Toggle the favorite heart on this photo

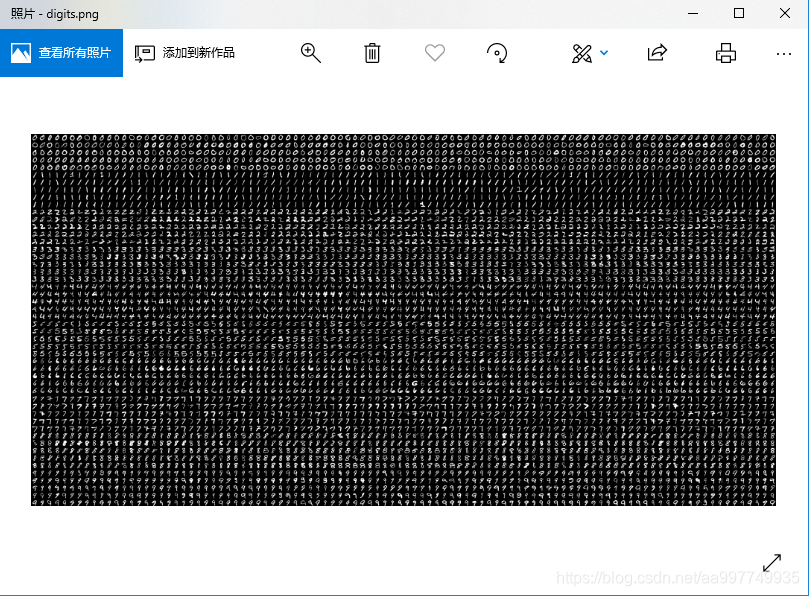click(x=435, y=53)
